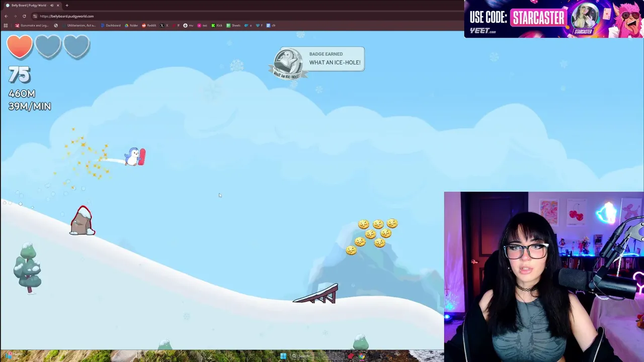The image size is (644, 362).
Task: Click the red app icon in taskbar
Action: pos(351,356)
